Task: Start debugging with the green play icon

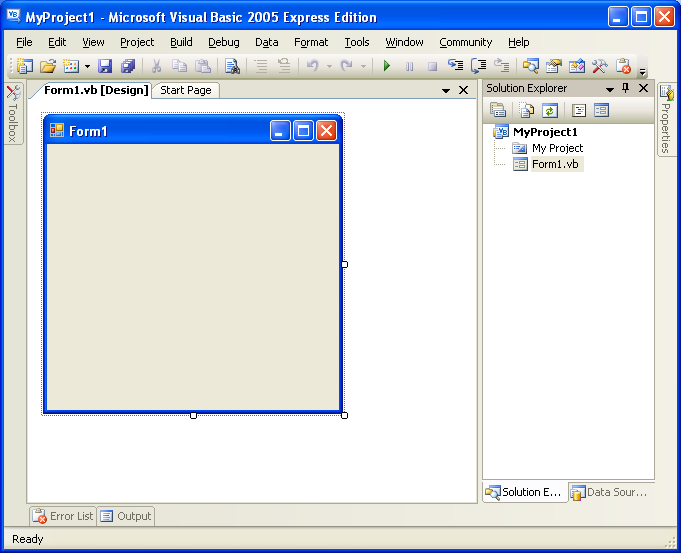Action: pos(387,66)
